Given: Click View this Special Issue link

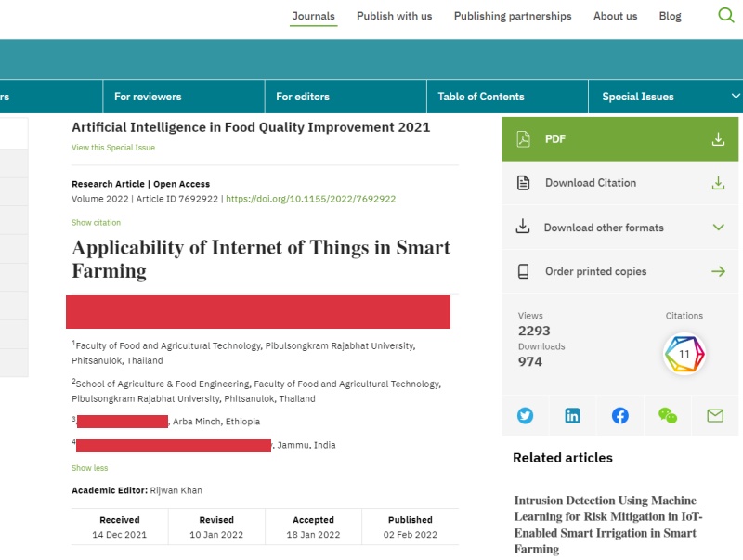Looking at the screenshot, I should click(x=113, y=148).
